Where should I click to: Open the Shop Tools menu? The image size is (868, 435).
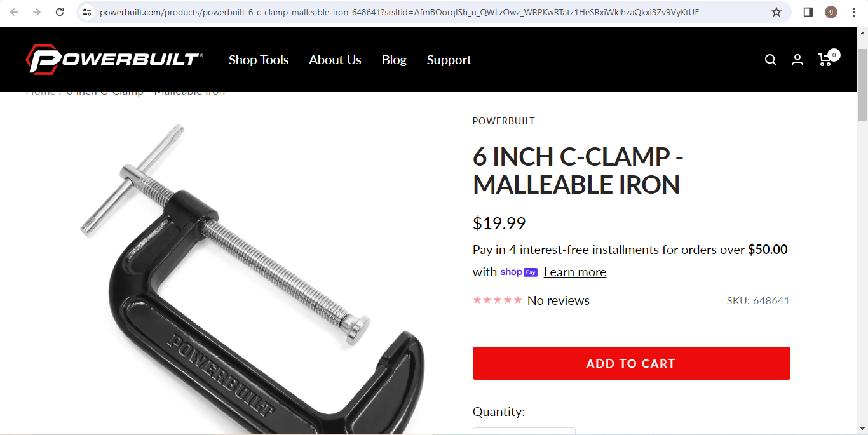[x=259, y=60]
